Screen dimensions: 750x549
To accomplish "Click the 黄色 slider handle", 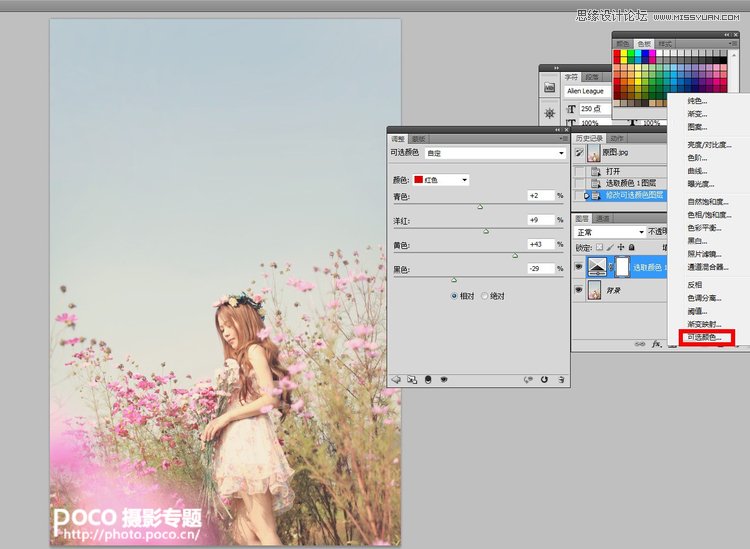I will tap(516, 256).
